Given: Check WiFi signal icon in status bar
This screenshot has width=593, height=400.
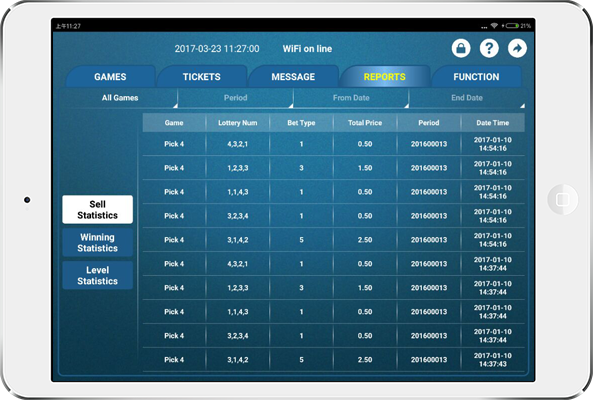Looking at the screenshot, I should pyautogui.click(x=494, y=26).
